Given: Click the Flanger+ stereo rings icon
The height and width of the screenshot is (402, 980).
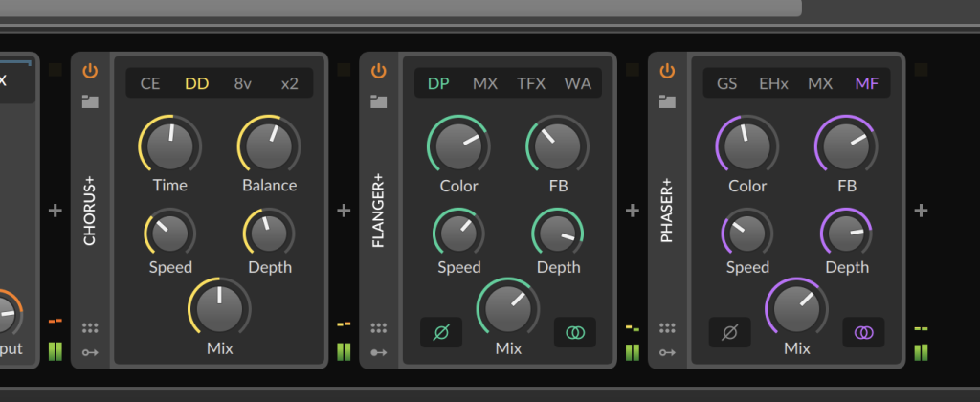Looking at the screenshot, I should click(x=574, y=332).
